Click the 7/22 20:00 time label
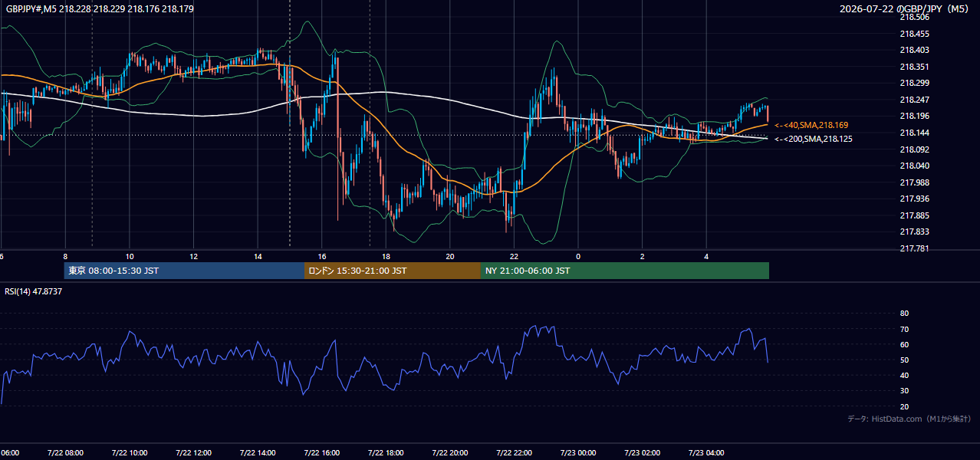 450,453
